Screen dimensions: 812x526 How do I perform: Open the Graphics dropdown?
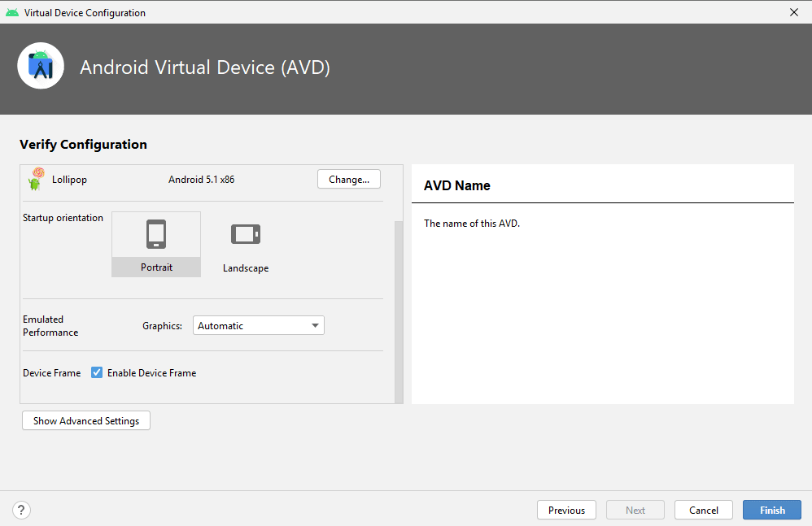[259, 325]
